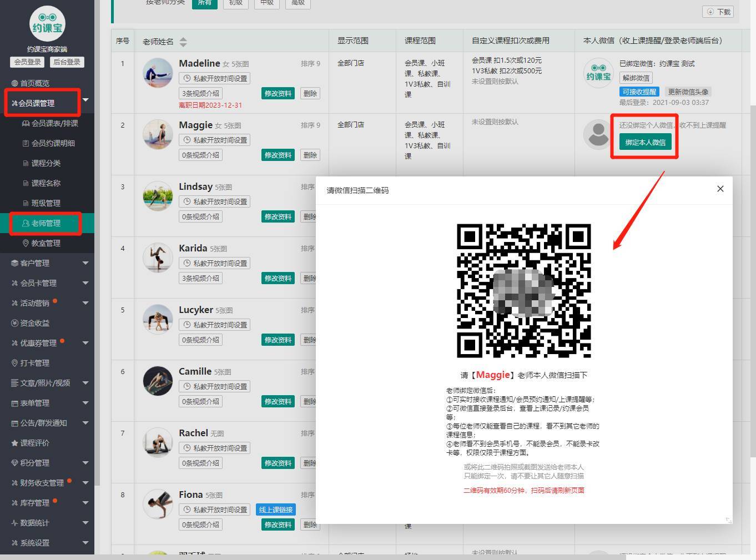Expand 会员卡管理 menu arrow

(85, 283)
